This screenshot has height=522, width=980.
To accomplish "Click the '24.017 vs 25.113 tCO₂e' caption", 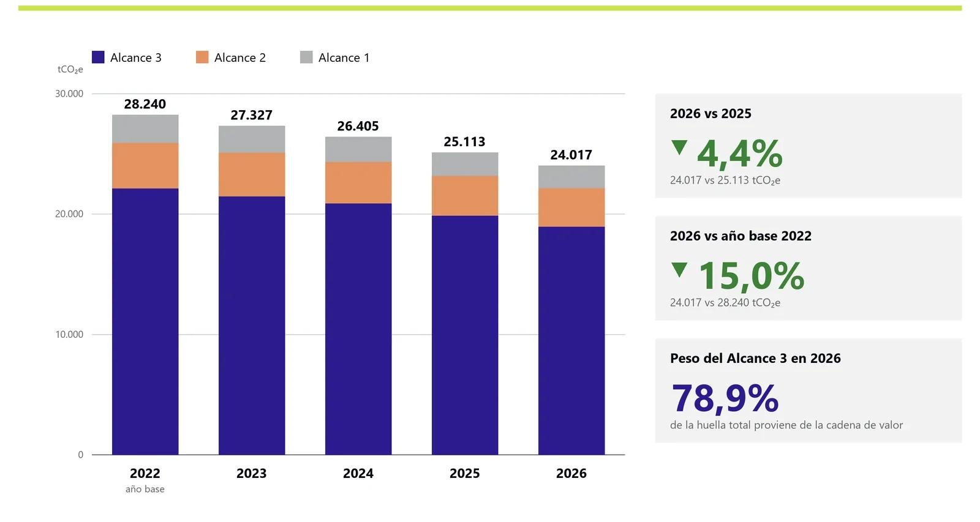I will [725, 181].
